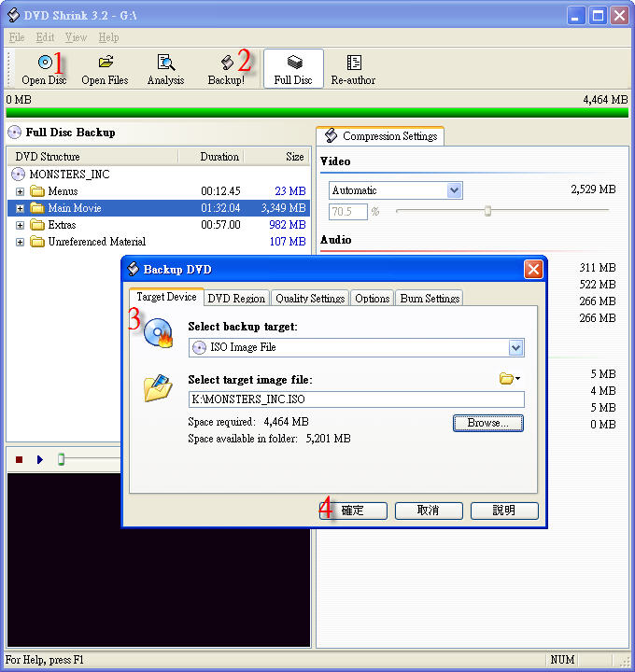Image resolution: width=635 pixels, height=672 pixels.
Task: Switch to the Target Device tab
Action: click(166, 297)
